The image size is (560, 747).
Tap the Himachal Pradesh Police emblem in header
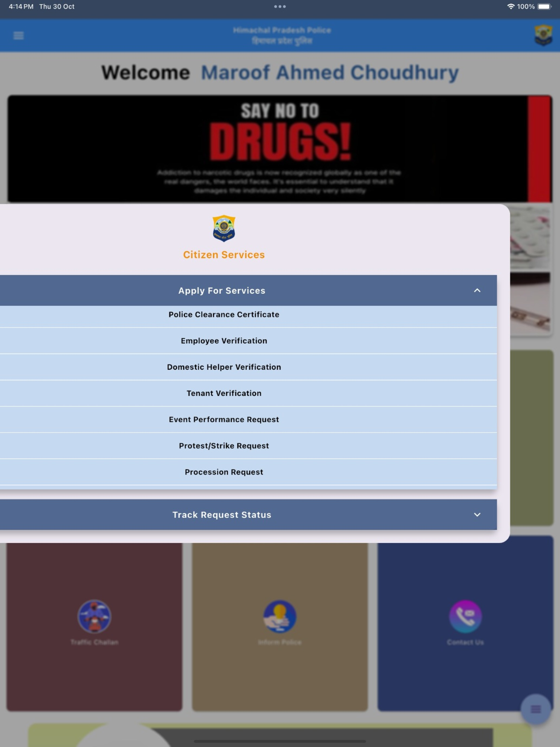[x=543, y=35]
